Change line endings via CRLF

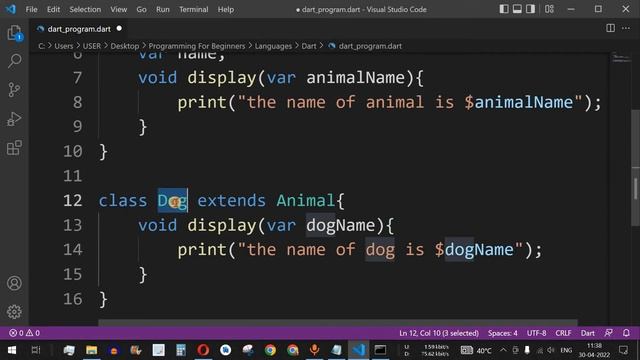point(563,333)
